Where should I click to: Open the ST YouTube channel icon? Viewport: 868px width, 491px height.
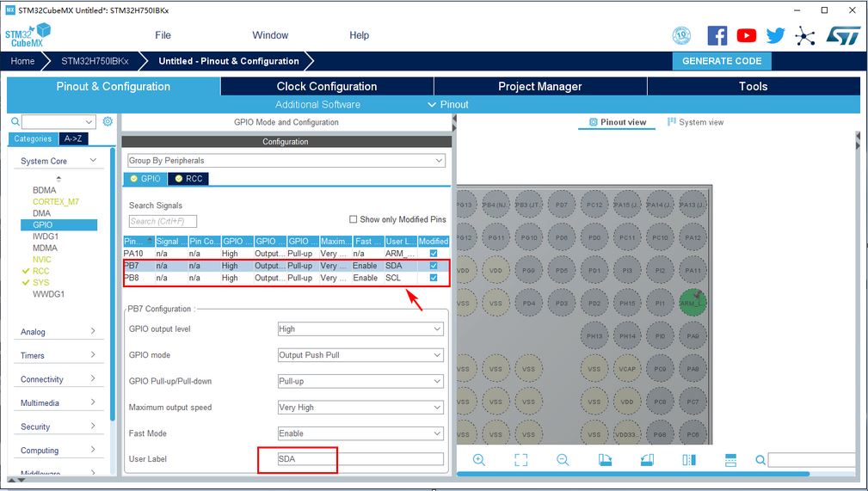click(747, 35)
